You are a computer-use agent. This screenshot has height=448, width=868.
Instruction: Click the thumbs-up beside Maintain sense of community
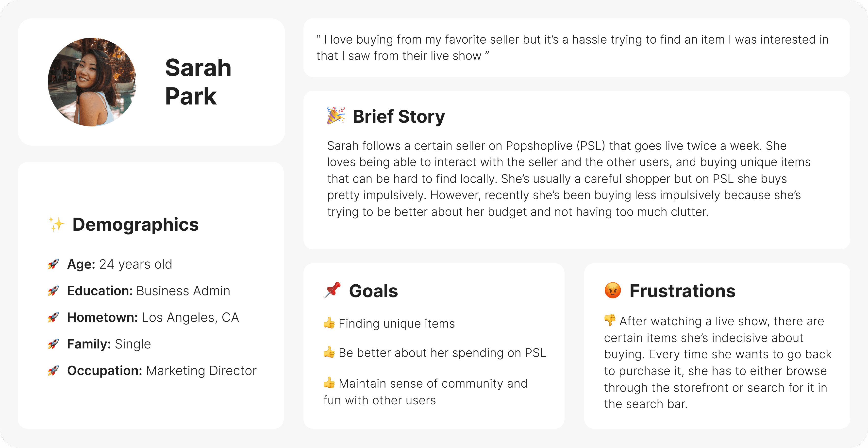pyautogui.click(x=329, y=383)
